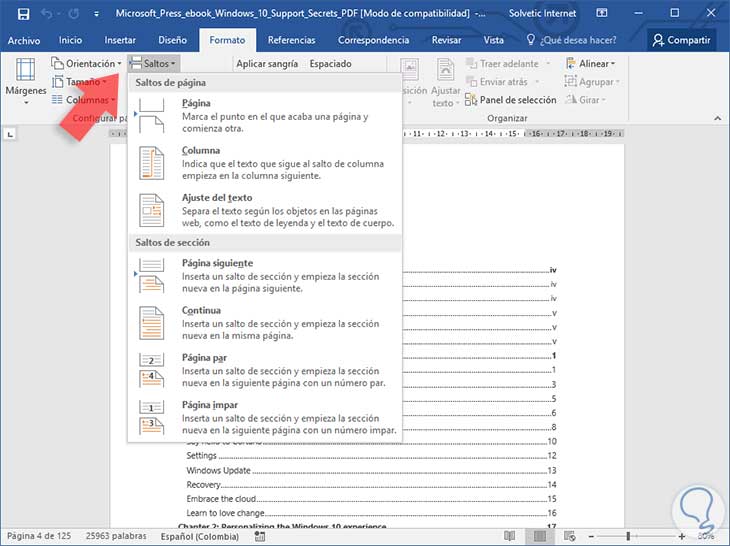Select the Ajuste del texto break

point(264,210)
